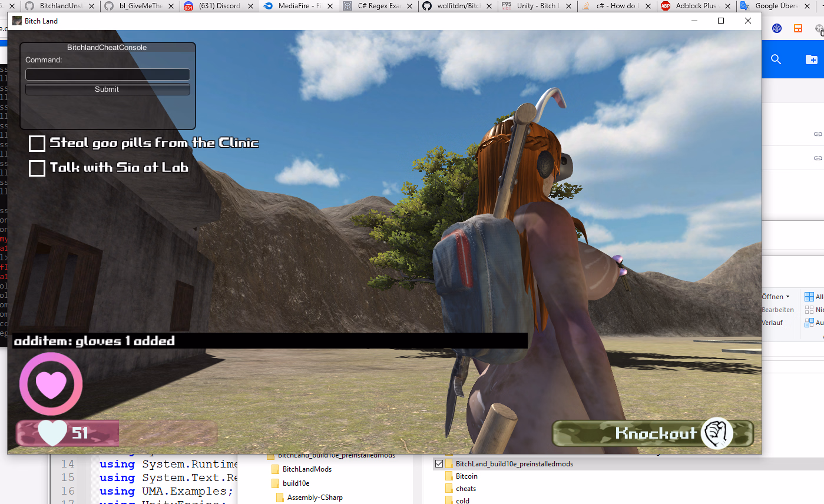This screenshot has width=824, height=504.
Task: Click the MediaFire new folder icon
Action: click(811, 59)
